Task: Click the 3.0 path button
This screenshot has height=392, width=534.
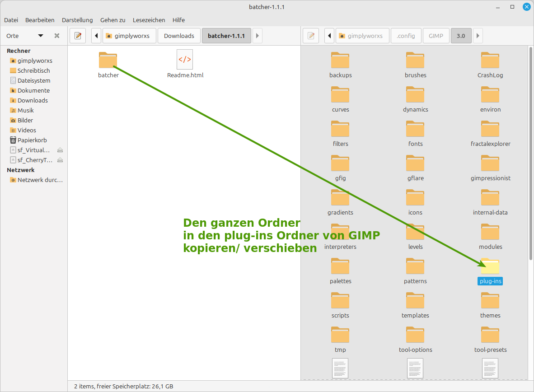Action: tap(461, 36)
